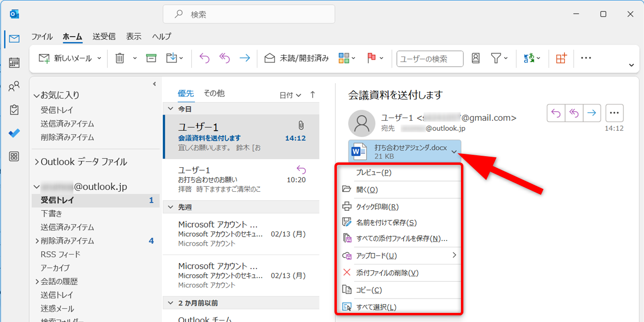644x322 pixels.
Task: Open the Calendar view in sidebar
Action: [14, 63]
